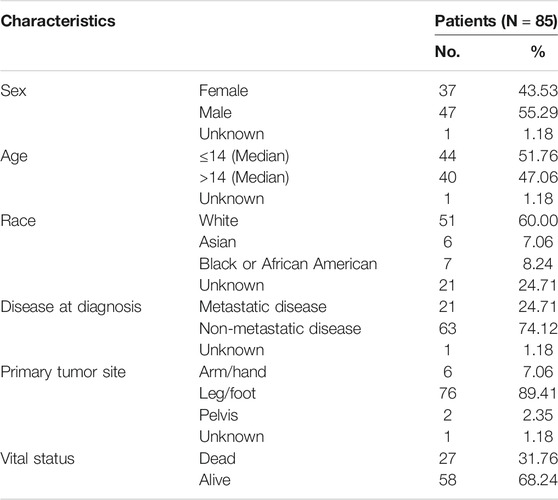This screenshot has width=558, height=500.
Task: Select the Vital status label
Action: point(37,458)
